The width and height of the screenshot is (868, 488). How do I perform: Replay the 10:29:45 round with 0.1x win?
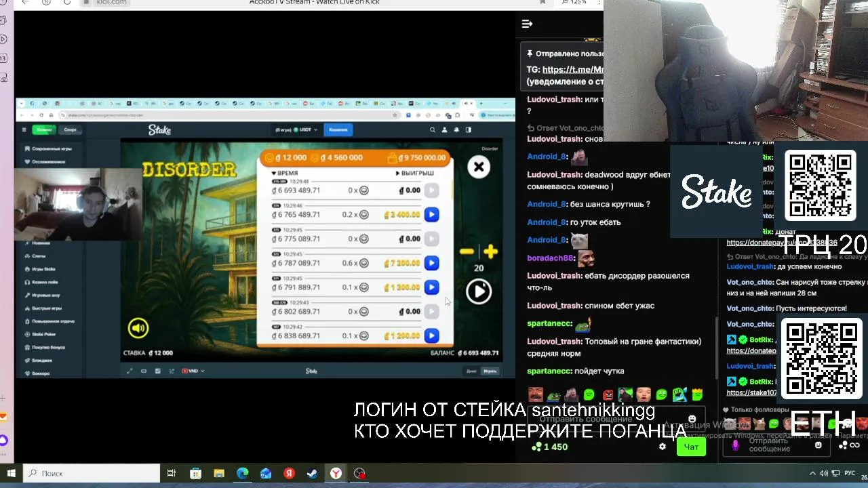click(431, 287)
